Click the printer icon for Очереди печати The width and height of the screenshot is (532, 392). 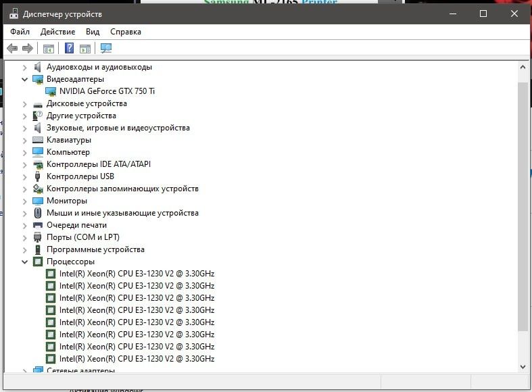[x=38, y=225]
